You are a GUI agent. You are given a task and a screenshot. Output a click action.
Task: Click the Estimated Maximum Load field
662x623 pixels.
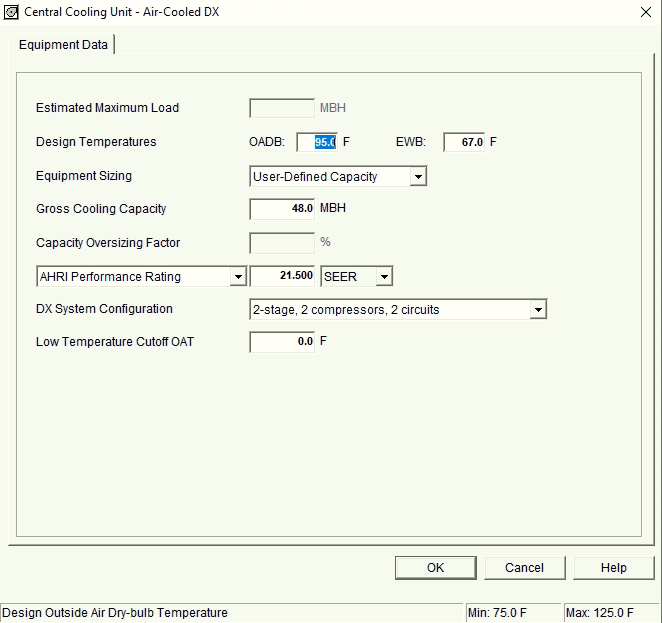(282, 108)
